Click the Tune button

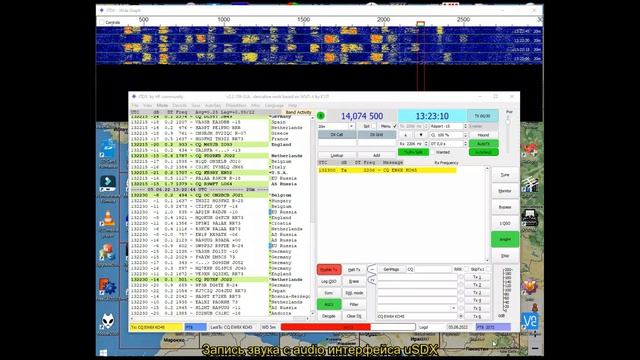point(505,175)
